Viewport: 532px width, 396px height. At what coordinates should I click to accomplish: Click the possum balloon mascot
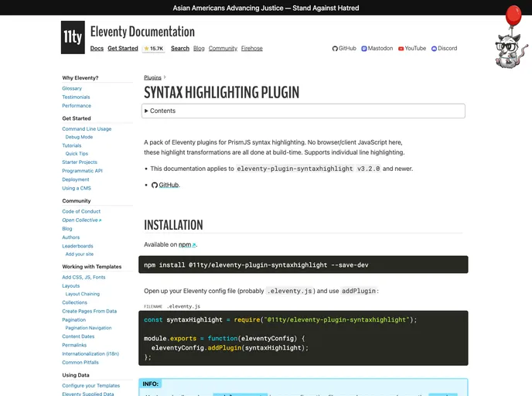pyautogui.click(x=511, y=36)
